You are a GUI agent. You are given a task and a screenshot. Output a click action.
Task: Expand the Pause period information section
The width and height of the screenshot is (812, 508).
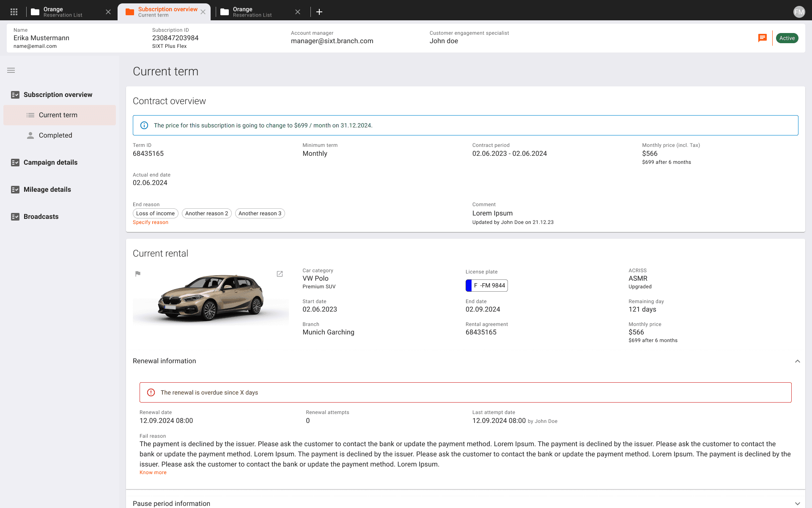[797, 503]
